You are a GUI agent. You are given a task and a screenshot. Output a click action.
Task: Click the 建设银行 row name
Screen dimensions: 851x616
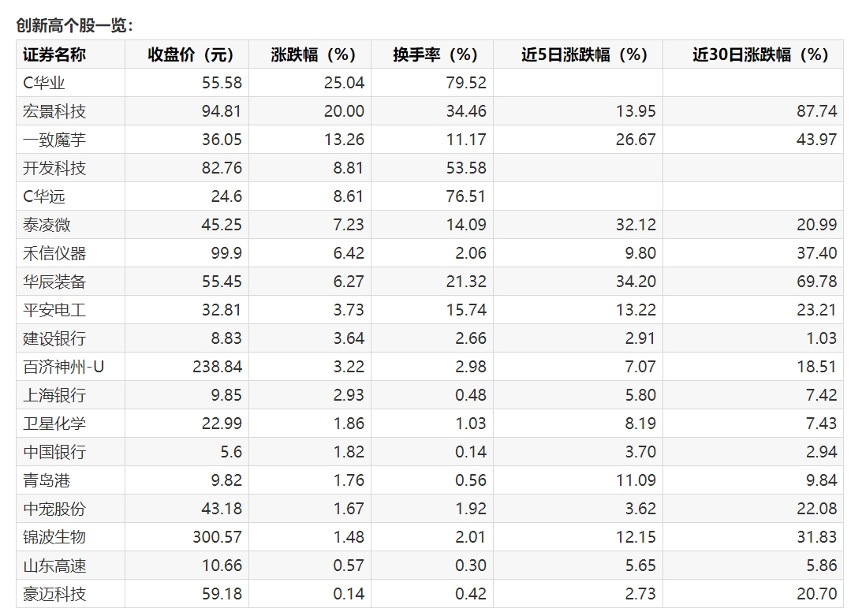click(x=54, y=338)
